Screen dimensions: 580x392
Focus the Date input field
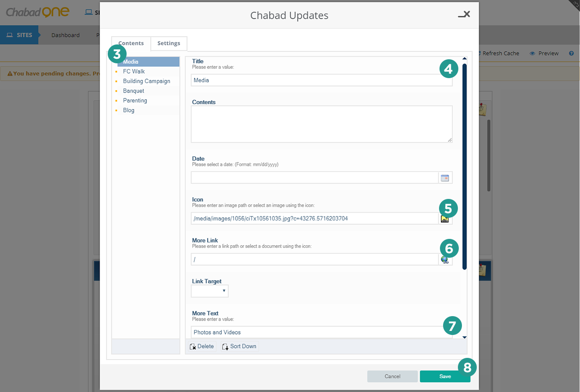315,178
